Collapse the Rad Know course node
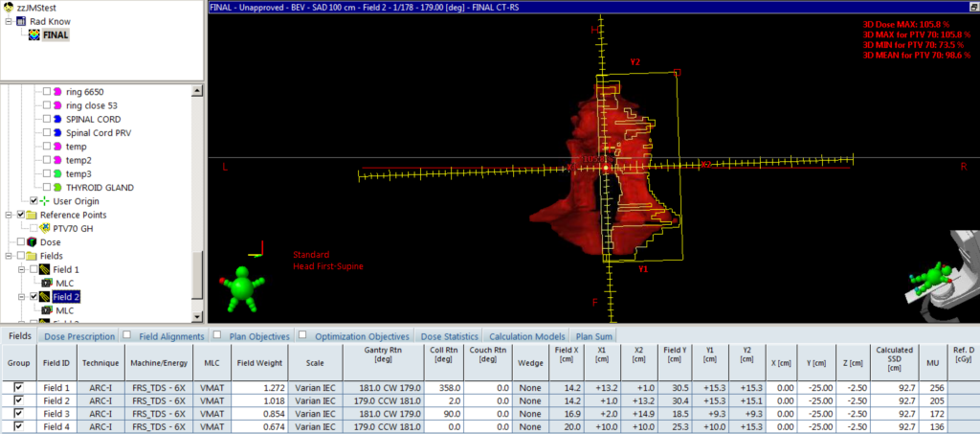 click(9, 20)
